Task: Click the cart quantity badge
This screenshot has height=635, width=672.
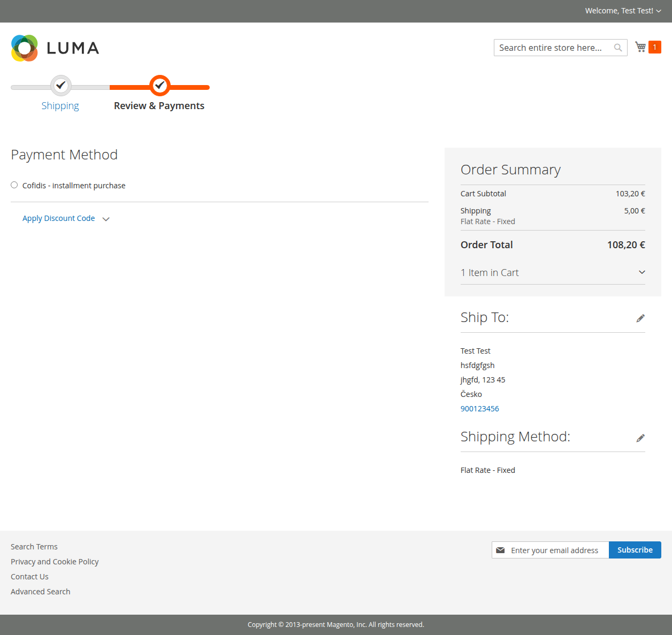Action: [654, 47]
